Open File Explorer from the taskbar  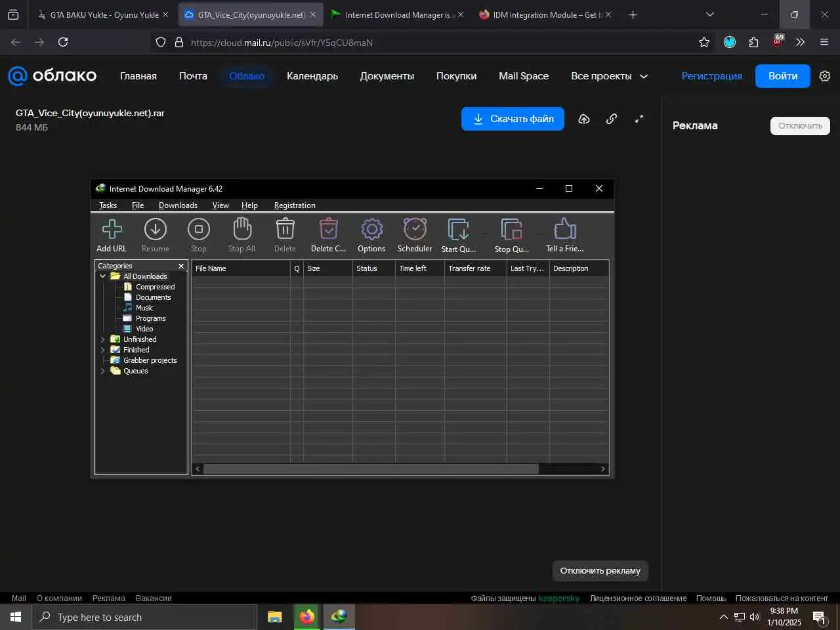(275, 617)
